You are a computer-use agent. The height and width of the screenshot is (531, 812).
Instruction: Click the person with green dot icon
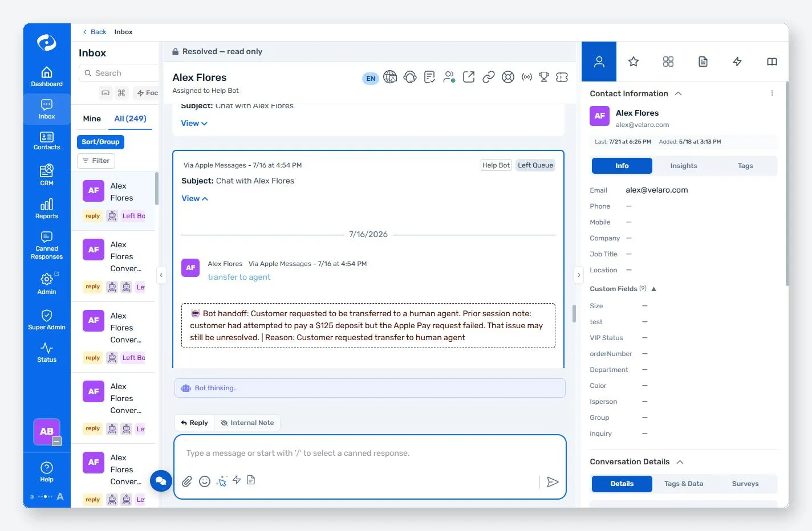(449, 77)
